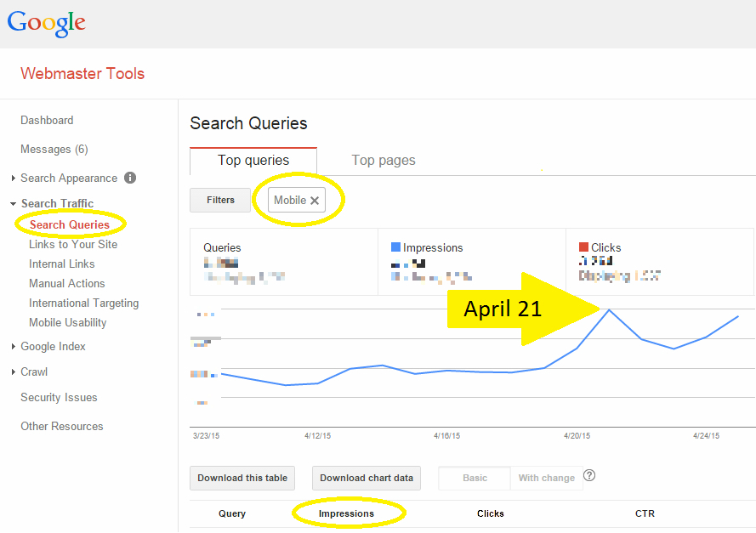Click the Search Queries page heading
Image resolution: width=756 pixels, height=533 pixels.
coord(248,123)
